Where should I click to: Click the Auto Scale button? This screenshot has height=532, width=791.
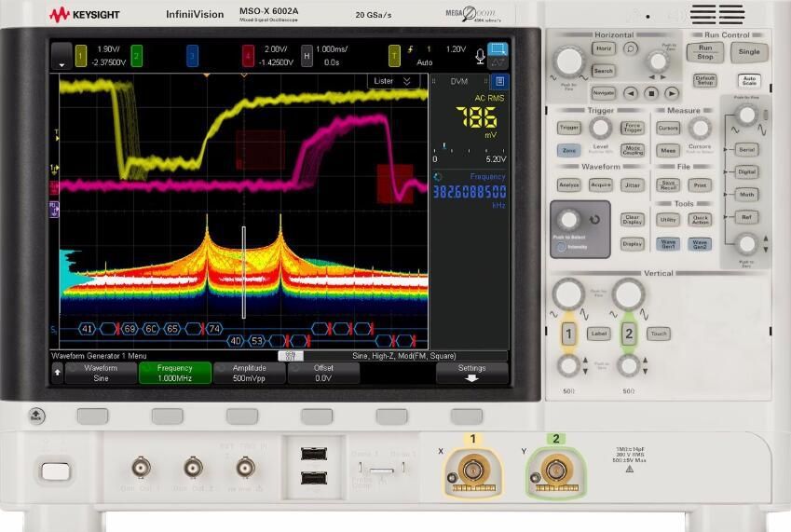click(x=749, y=80)
